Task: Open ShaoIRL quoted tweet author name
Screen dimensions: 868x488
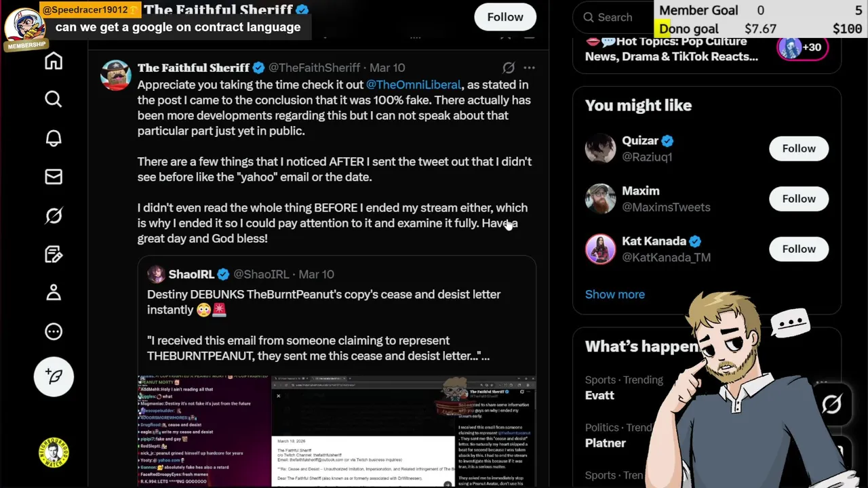Action: (x=191, y=274)
